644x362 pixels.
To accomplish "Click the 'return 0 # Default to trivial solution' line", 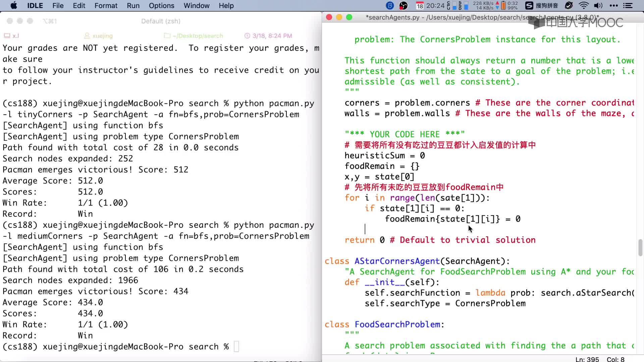I will pos(440,240).
